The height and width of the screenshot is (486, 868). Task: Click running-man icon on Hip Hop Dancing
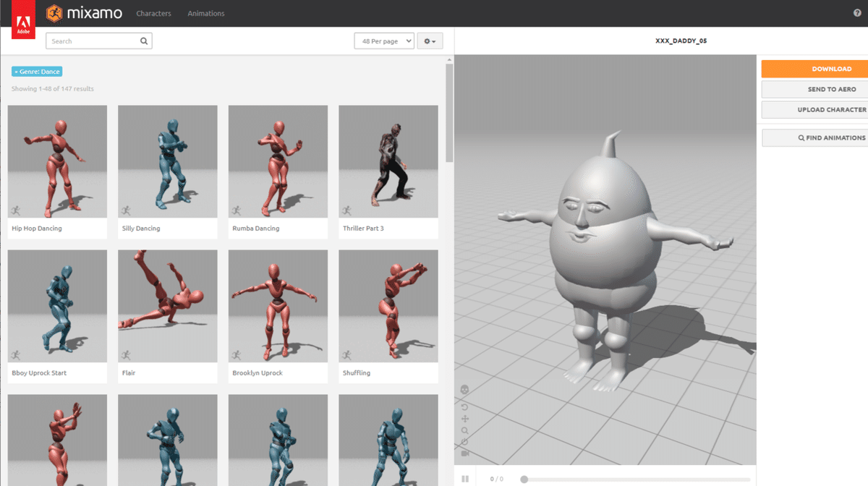(16, 210)
